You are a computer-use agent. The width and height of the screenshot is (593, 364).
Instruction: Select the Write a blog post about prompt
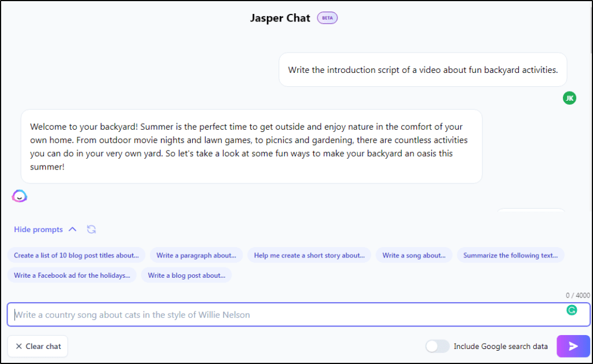click(x=186, y=275)
